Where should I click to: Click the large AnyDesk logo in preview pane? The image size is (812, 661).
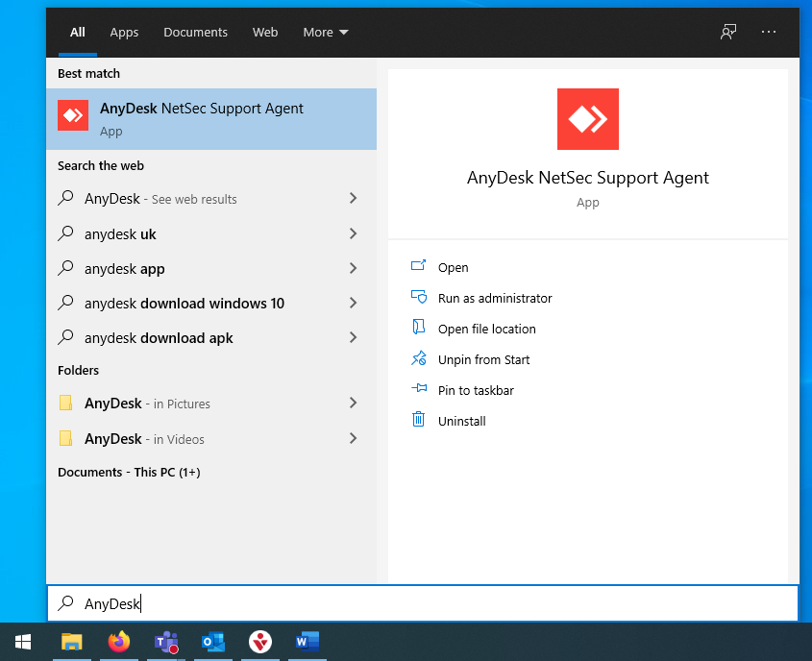[x=588, y=119]
